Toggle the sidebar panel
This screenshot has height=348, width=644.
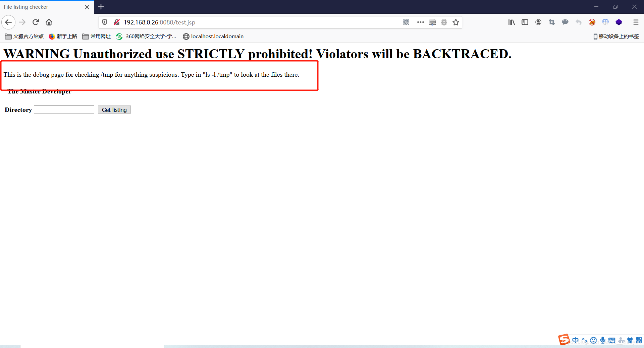525,22
